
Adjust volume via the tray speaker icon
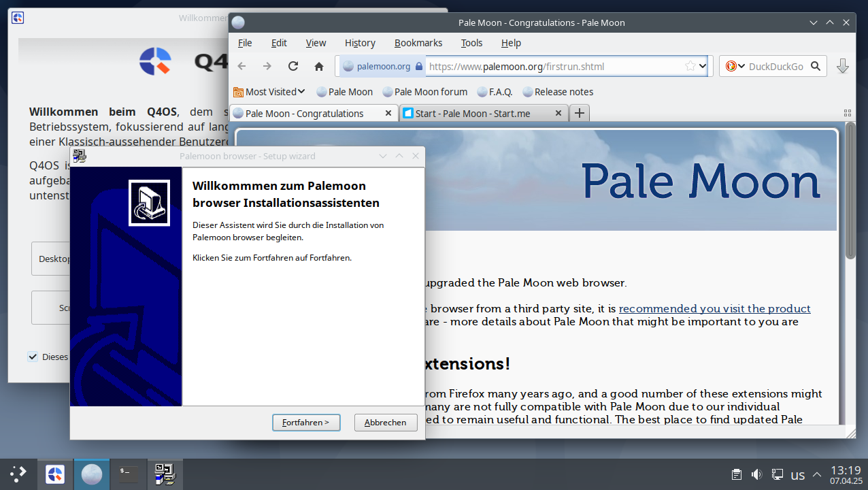point(756,474)
